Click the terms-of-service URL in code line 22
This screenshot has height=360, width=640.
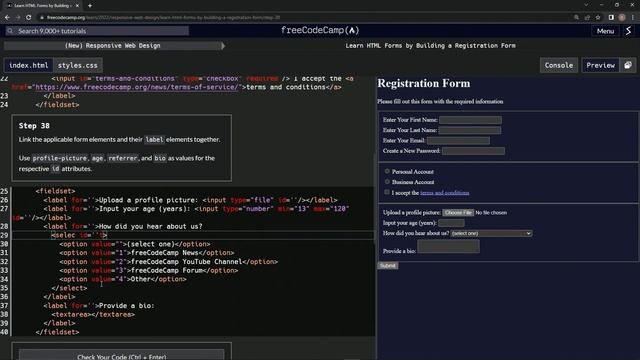[x=136, y=87]
